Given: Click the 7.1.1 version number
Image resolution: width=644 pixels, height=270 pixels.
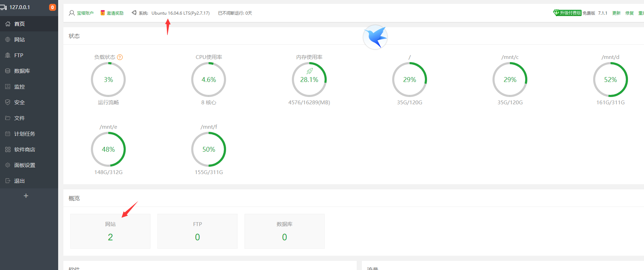Looking at the screenshot, I should (603, 13).
